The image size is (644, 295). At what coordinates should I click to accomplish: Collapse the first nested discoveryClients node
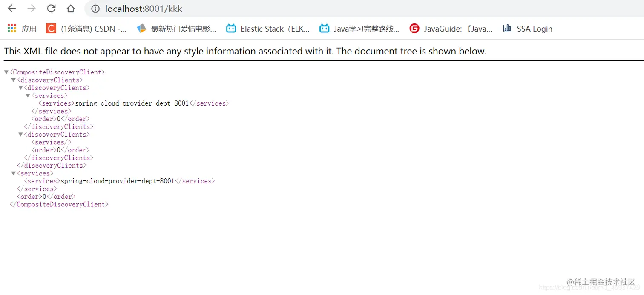tap(20, 88)
